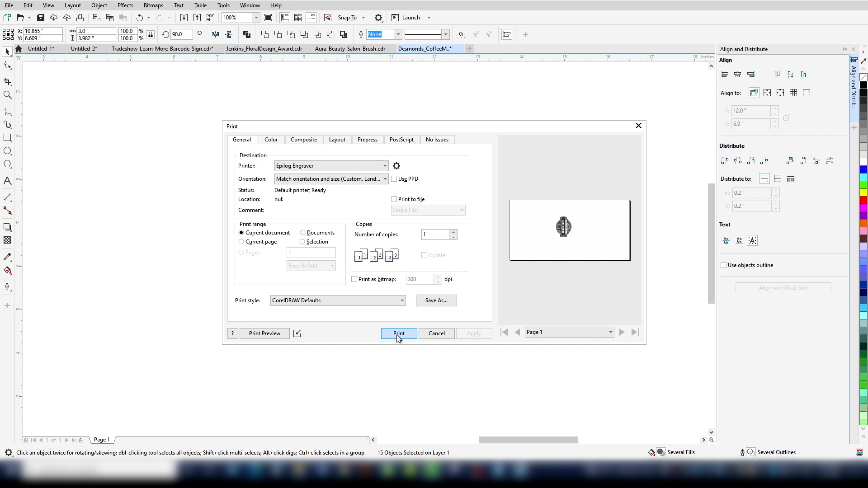Open the Bitmaps menu
This screenshot has height=488, width=868.
click(153, 5)
